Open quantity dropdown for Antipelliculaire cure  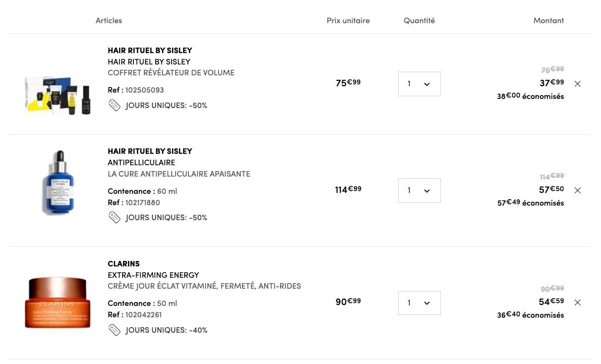point(419,191)
